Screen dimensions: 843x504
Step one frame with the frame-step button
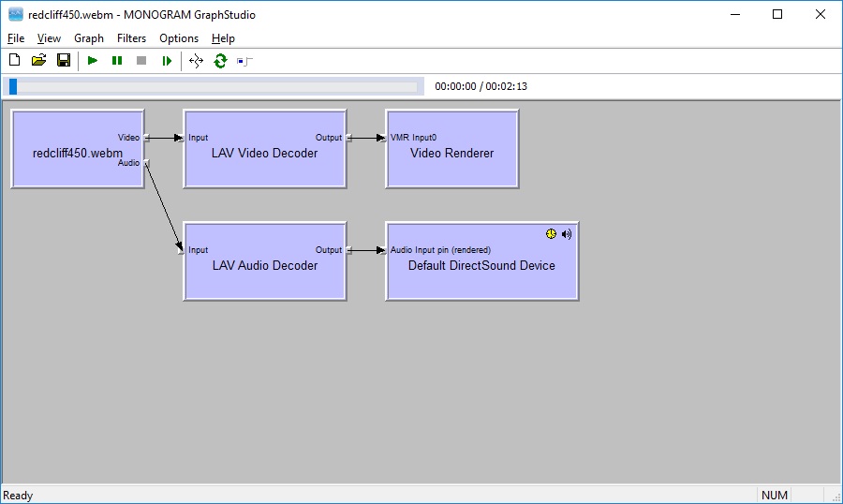[167, 61]
